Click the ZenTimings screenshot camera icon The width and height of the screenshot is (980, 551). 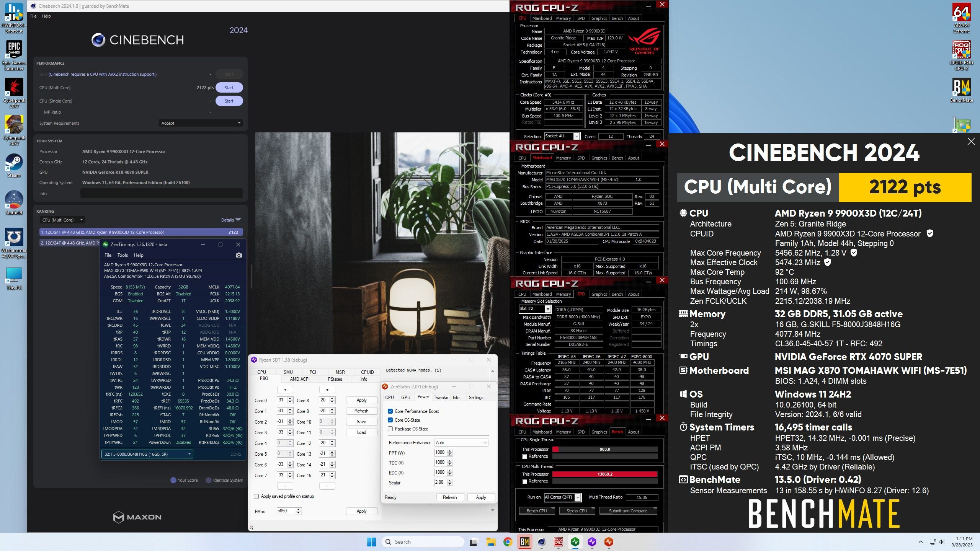[x=239, y=255]
